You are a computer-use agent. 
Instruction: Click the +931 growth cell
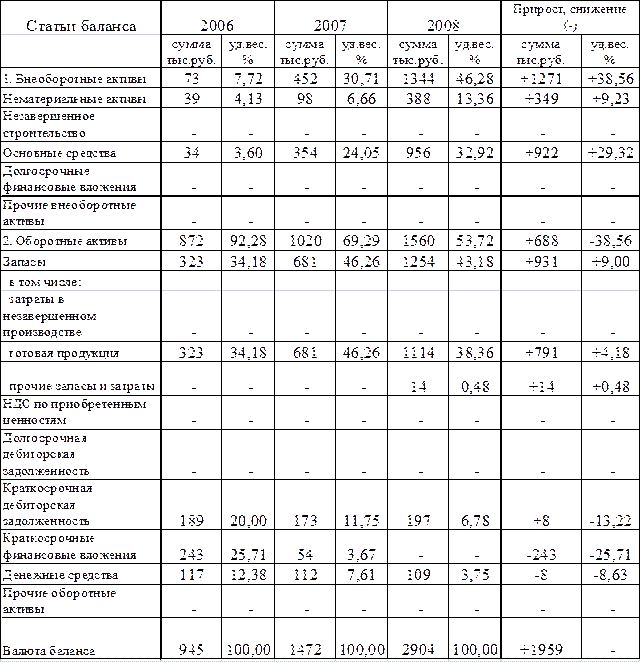click(x=541, y=261)
